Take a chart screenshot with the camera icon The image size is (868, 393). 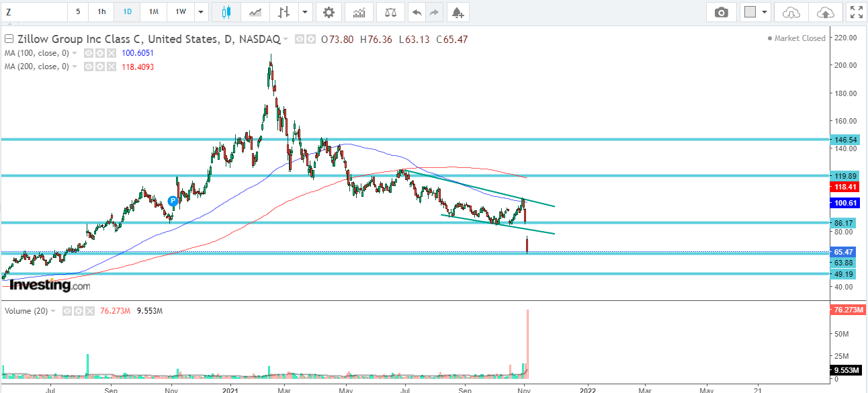pos(721,11)
